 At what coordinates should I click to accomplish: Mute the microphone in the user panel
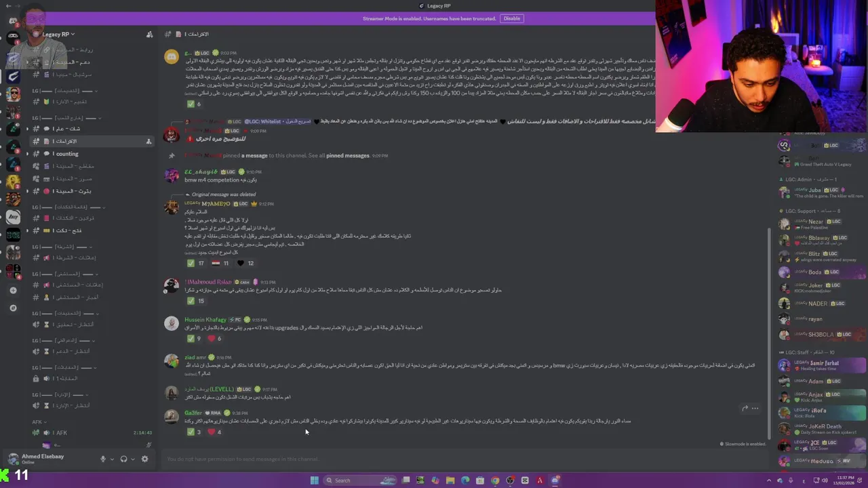pos(103,459)
